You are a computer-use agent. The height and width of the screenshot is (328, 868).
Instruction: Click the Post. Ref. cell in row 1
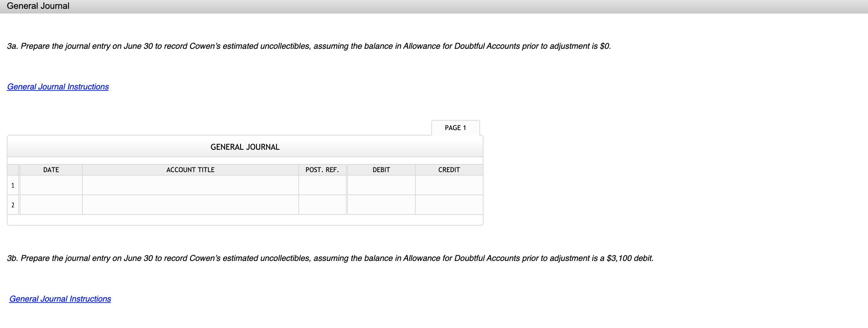pos(322,185)
